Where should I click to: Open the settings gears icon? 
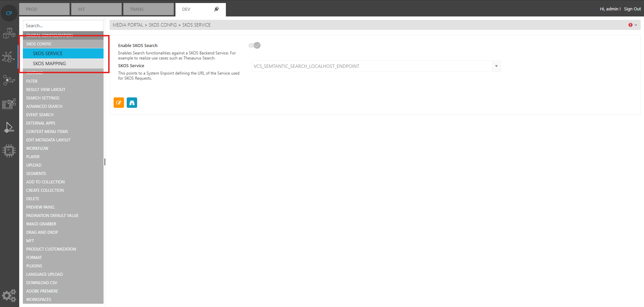pos(9,296)
